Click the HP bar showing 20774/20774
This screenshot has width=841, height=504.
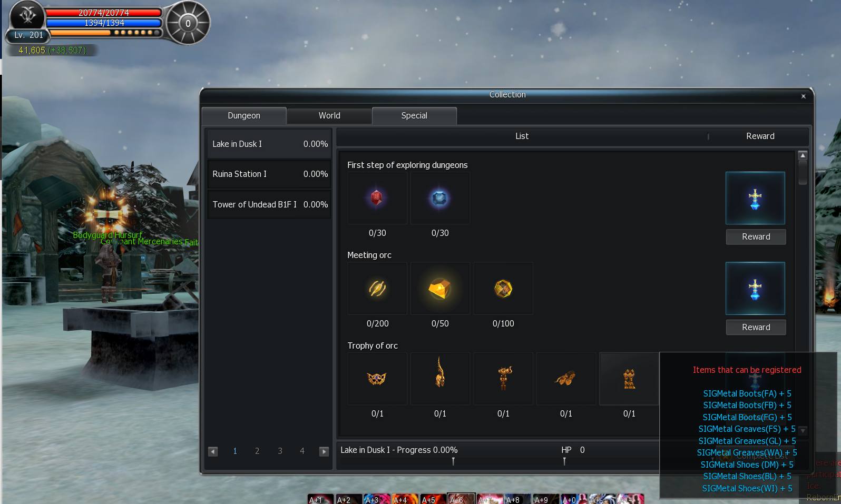click(104, 12)
